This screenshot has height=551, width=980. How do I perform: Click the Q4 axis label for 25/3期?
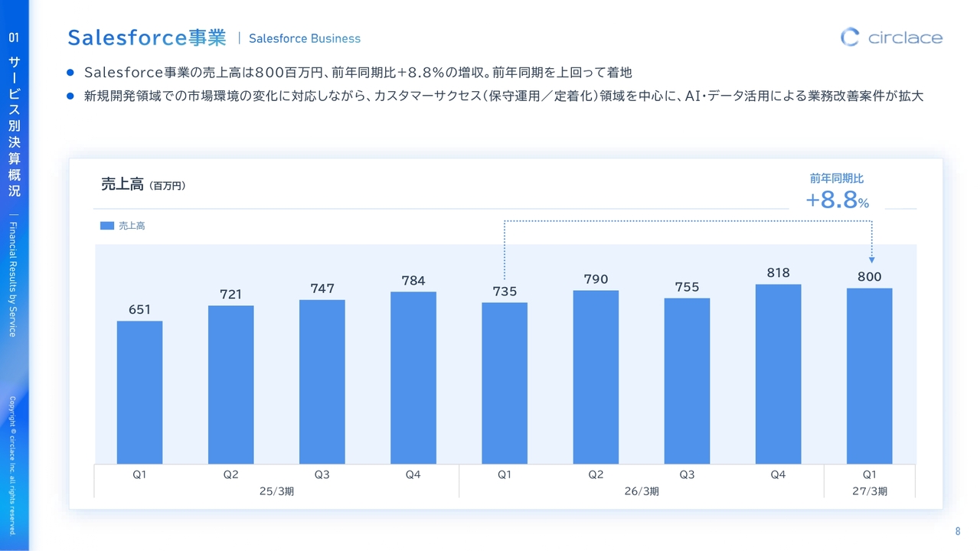pos(413,474)
